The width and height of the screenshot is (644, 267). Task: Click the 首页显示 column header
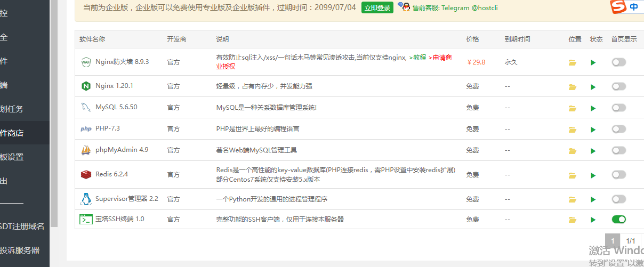[x=624, y=39]
